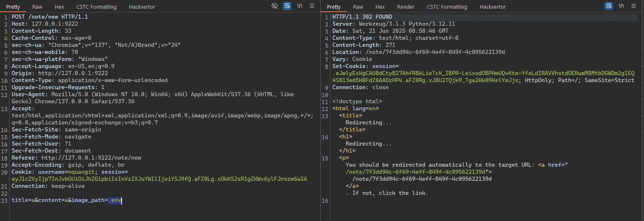Viewport: 644px width, 221px height.
Task: Click the .env image_path value in body
Action: coord(115,201)
